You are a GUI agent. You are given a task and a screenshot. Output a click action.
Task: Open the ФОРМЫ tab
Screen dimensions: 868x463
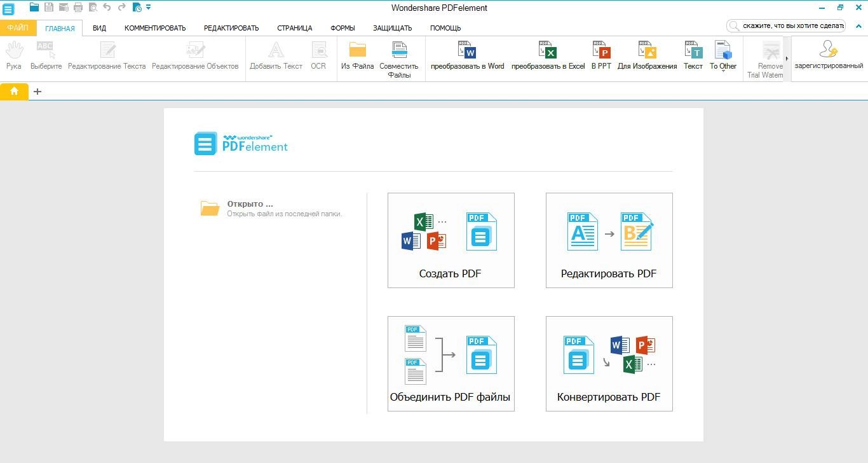342,28
